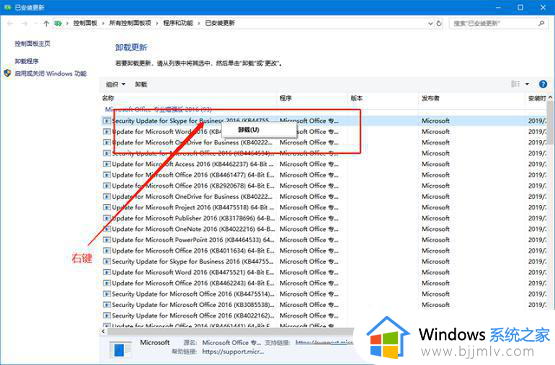
Task: Click the icon of the Office 2016 (KB4462243) update
Action: coord(106,283)
